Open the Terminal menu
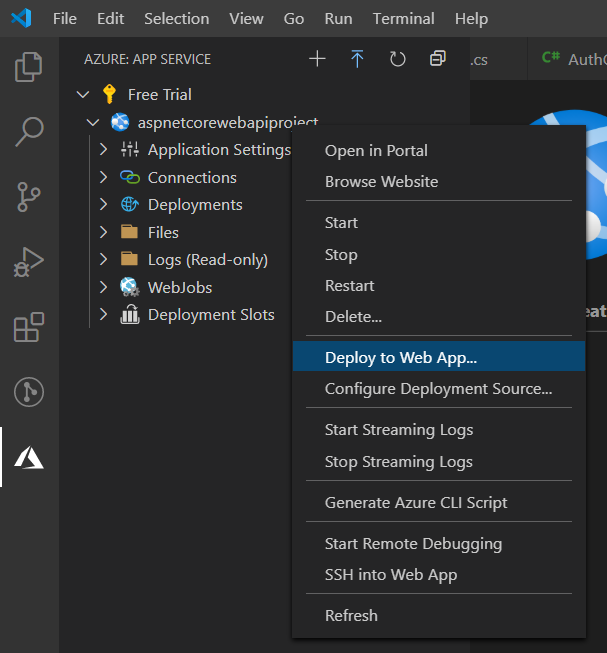This screenshot has width=607, height=653. point(403,19)
